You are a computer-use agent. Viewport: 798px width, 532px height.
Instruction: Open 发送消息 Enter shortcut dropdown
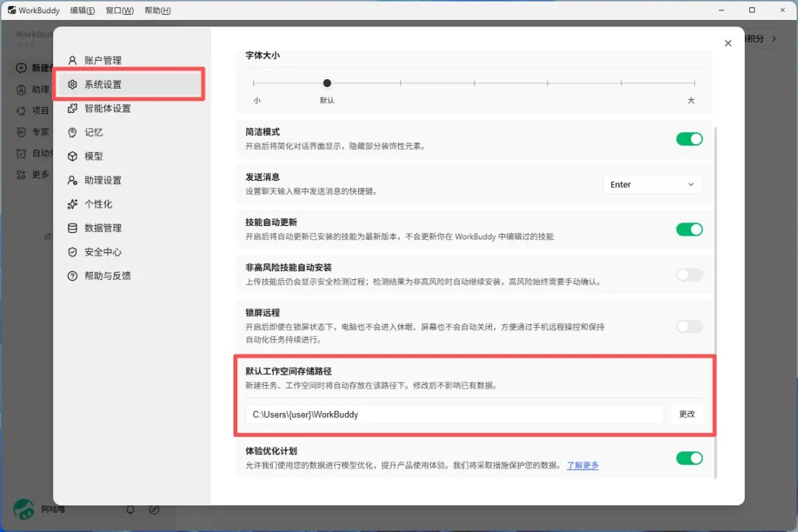[x=652, y=184]
